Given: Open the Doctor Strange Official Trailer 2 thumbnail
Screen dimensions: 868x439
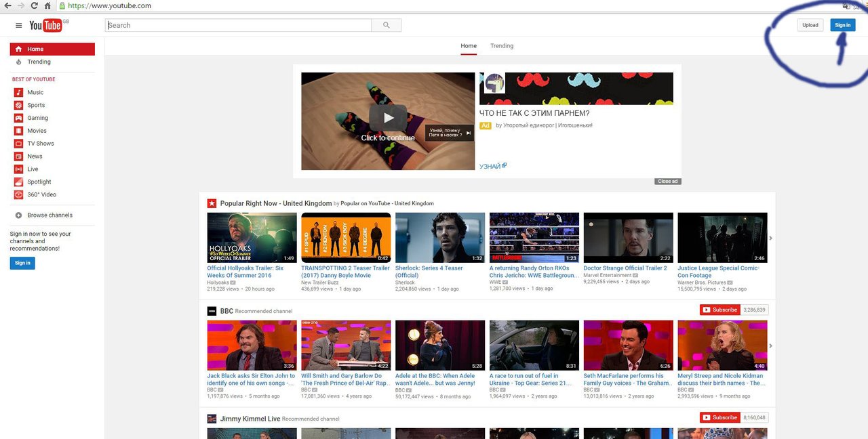Looking at the screenshot, I should [x=628, y=238].
